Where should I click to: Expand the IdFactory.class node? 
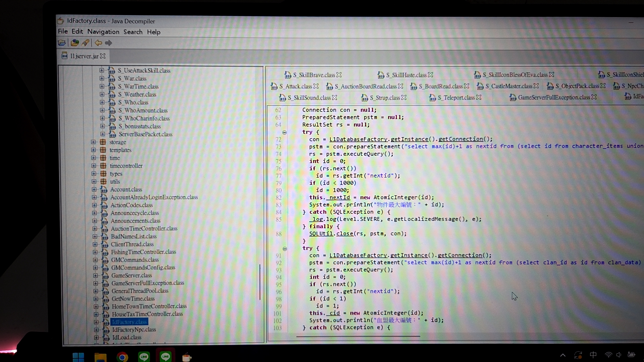[x=96, y=322]
